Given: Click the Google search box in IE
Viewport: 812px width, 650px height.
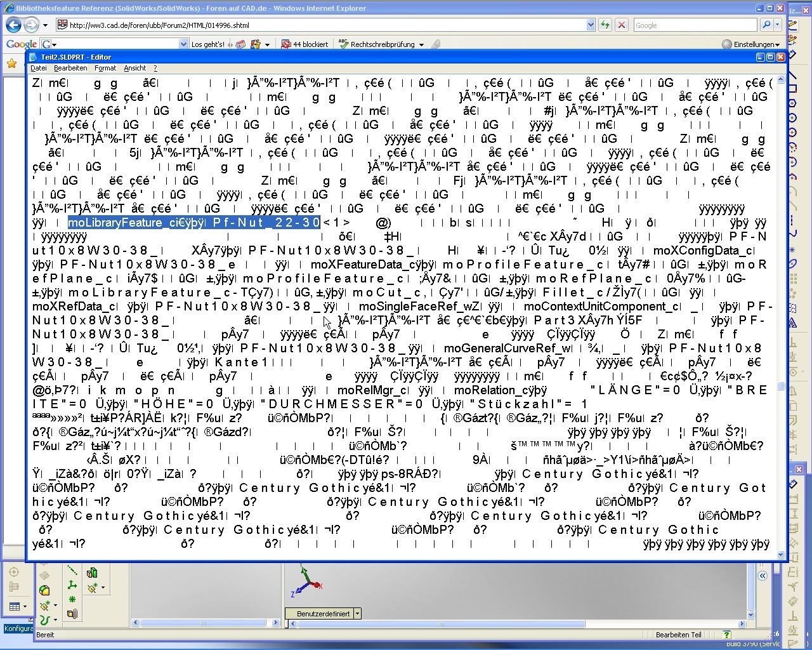Looking at the screenshot, I should tap(695, 25).
